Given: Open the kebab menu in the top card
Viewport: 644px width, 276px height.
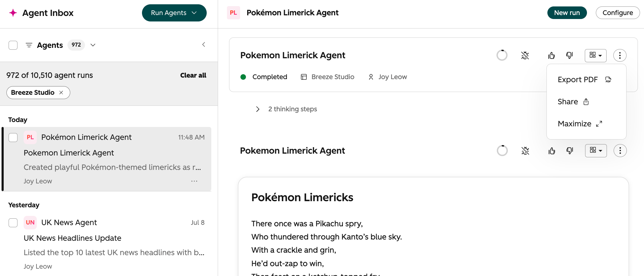Looking at the screenshot, I should tap(620, 56).
